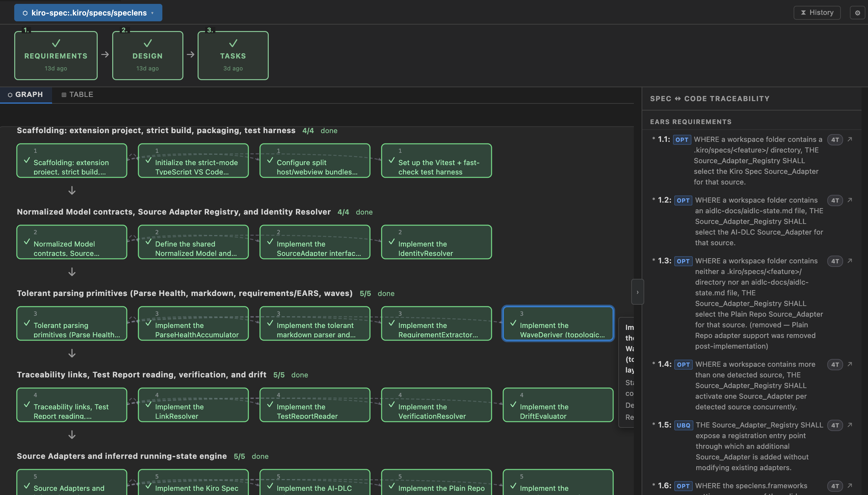Image resolution: width=868 pixels, height=495 pixels.
Task: Click the Tolerant parsing primitives group heading
Action: tap(185, 293)
